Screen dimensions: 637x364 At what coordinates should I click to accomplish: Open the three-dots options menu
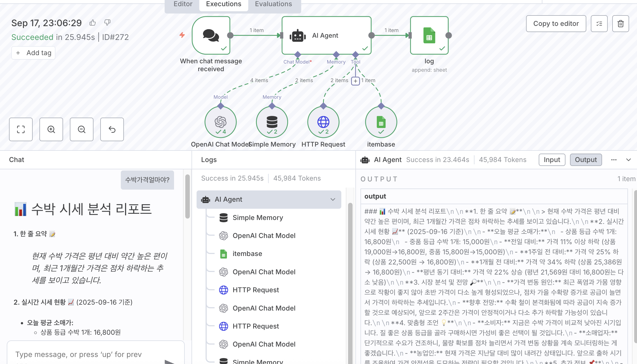pos(614,160)
